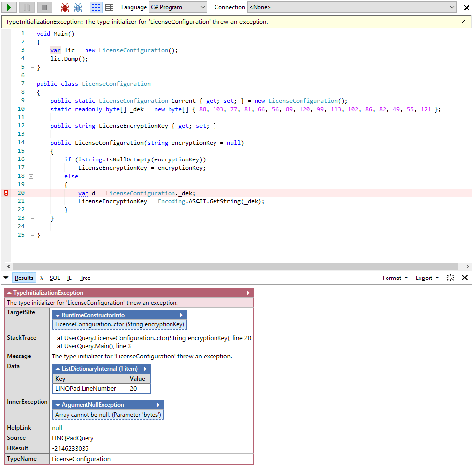Click the breakpoint marker on line 20
This screenshot has width=473, height=476.
[x=6, y=193]
